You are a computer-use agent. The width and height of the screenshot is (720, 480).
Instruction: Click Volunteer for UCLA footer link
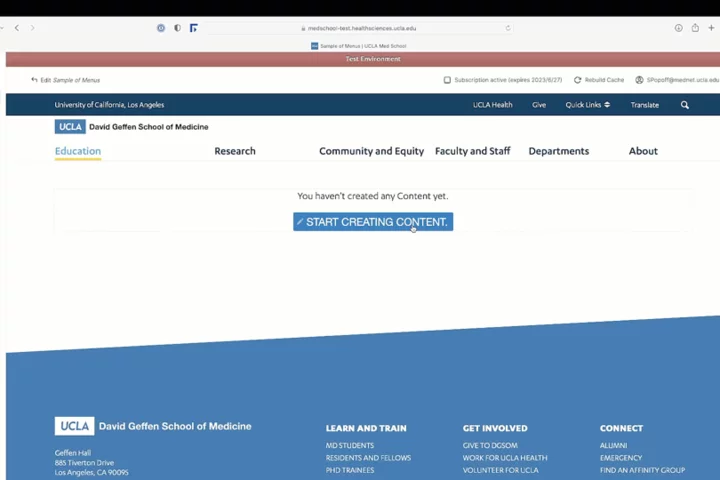click(x=501, y=470)
